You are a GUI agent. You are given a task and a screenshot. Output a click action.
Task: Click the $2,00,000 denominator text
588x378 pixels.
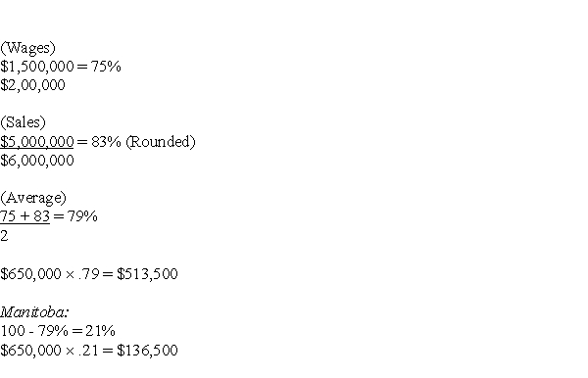pos(32,85)
